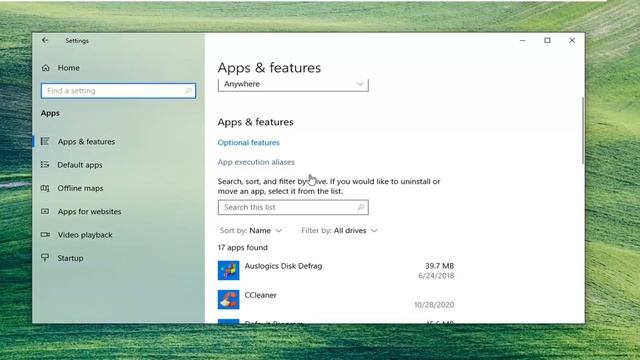
Task: Click the CCleaner app icon
Action: [229, 300]
